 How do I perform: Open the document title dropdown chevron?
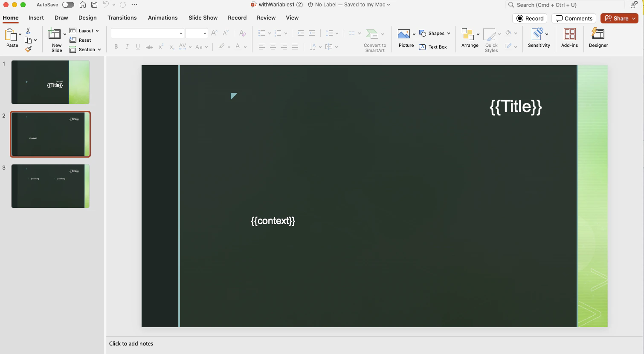click(389, 5)
